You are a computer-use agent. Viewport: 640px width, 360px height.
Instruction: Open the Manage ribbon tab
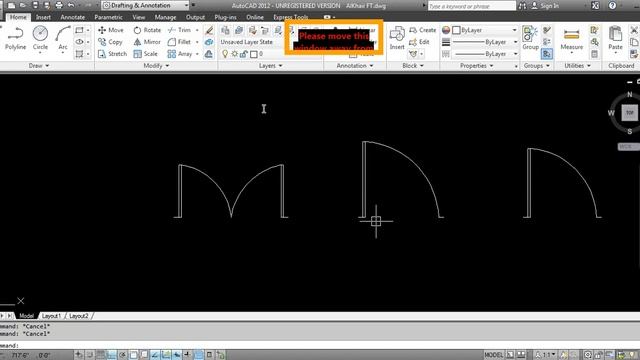[x=165, y=17]
